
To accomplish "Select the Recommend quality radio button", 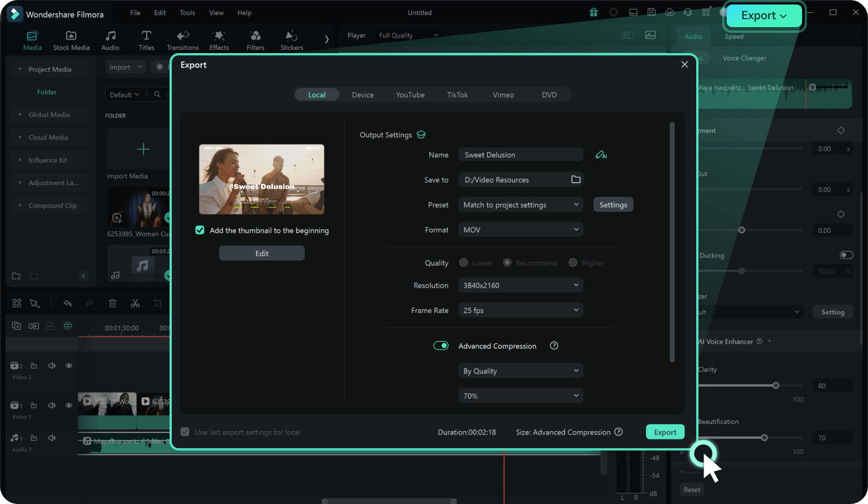I will tap(507, 263).
